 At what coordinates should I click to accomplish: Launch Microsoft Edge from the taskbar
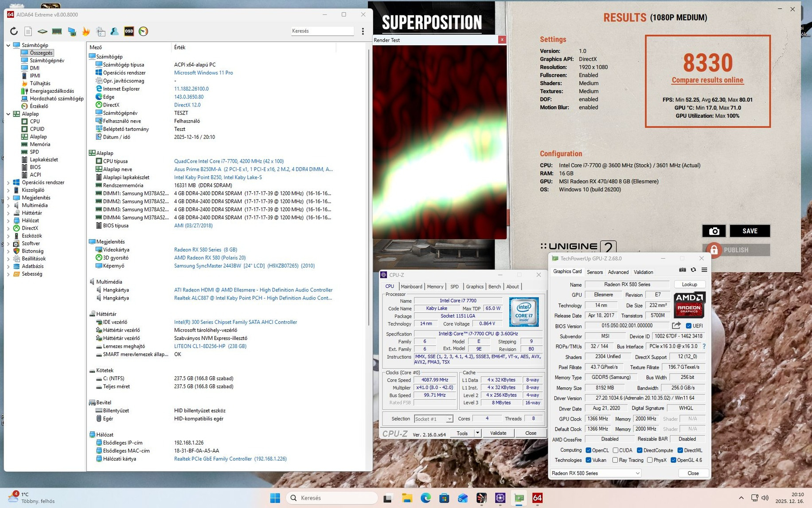tap(426, 498)
